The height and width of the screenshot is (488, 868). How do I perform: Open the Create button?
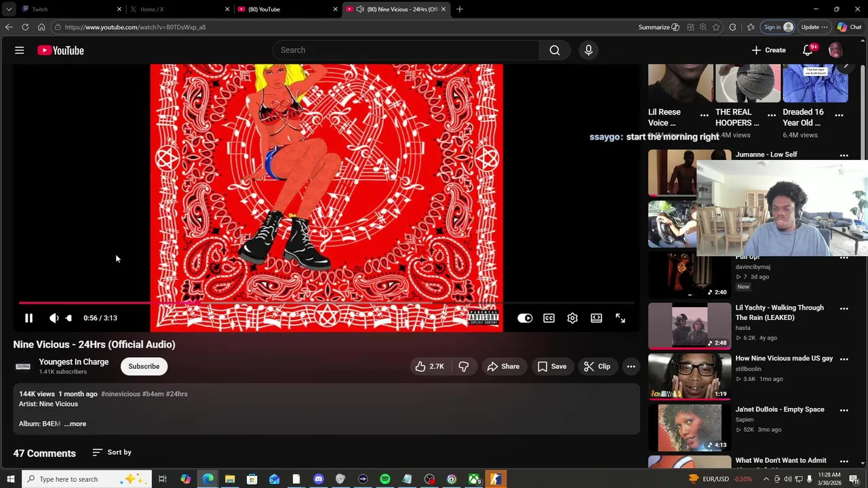[x=768, y=50]
